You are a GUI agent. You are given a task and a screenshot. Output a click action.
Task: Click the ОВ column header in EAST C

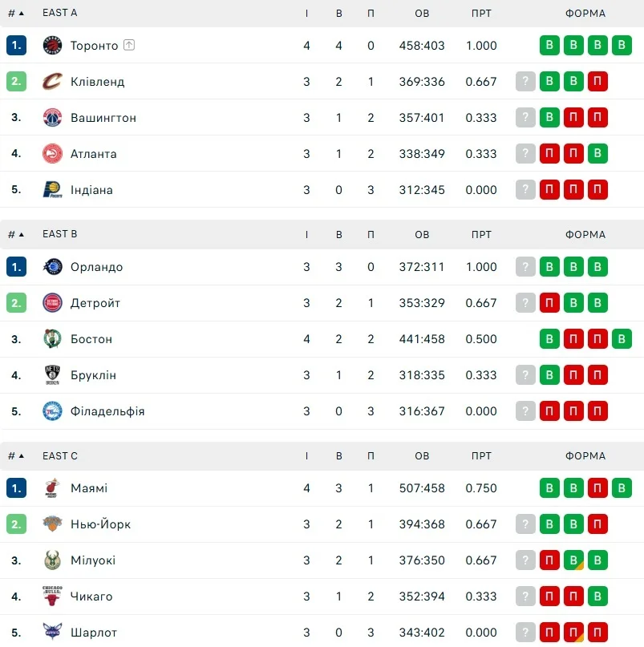[x=422, y=456]
